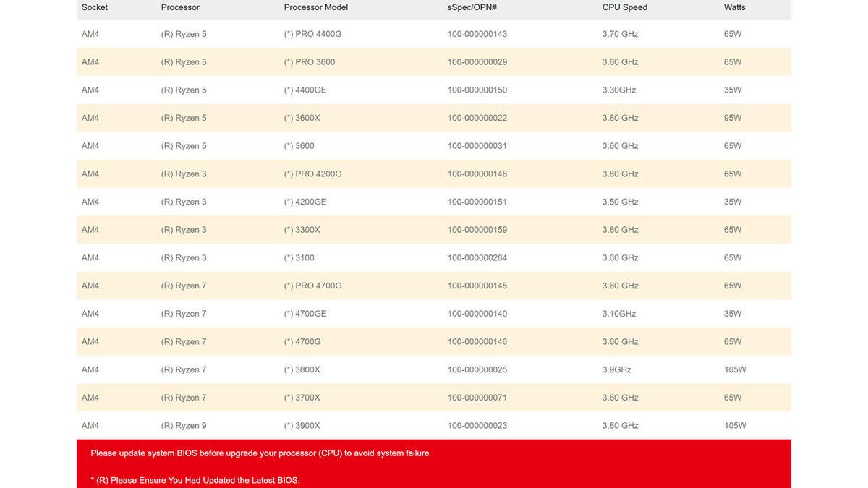The width and height of the screenshot is (868, 488).
Task: Select the 3900X processor model cell
Action: (302, 426)
